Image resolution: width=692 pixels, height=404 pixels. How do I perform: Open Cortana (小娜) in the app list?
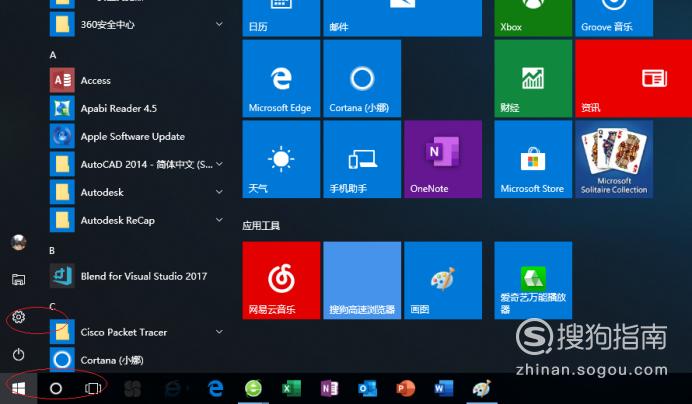click(x=137, y=360)
